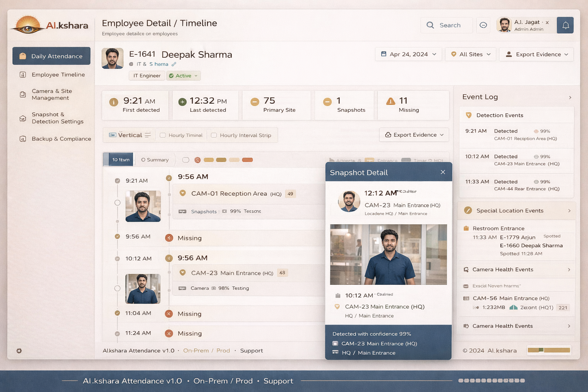Click the Snapshots minus icon in stats
Image resolution: width=588 pixels, height=392 pixels.
pos(327,102)
